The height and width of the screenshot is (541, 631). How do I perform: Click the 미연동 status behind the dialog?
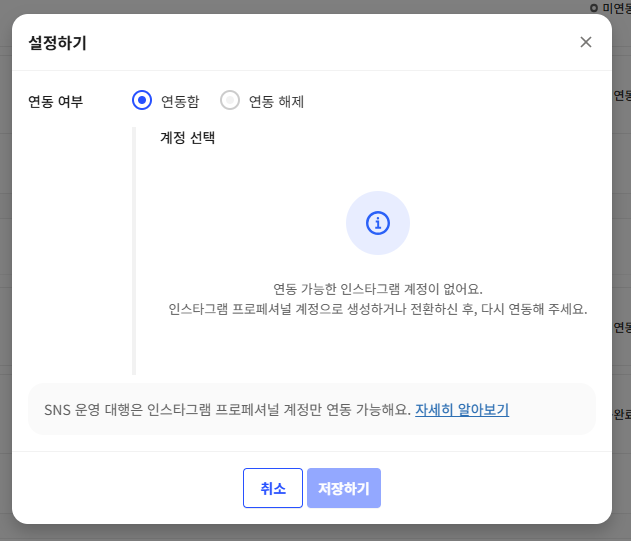tap(614, 7)
